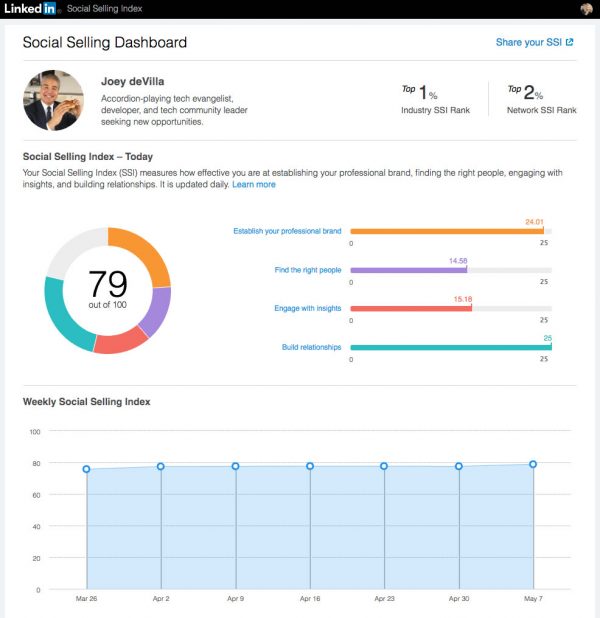The height and width of the screenshot is (618, 600).
Task: Open the Learn more link
Action: (253, 184)
